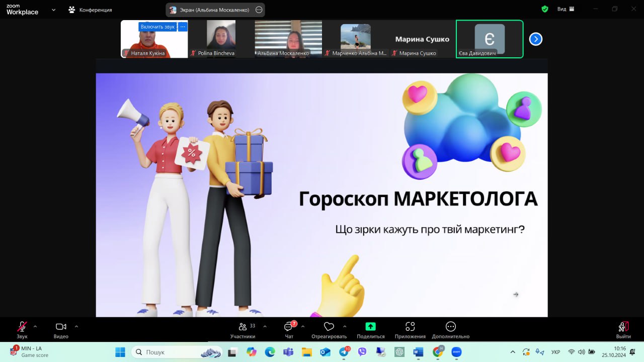Viewport: 644px width, 362px height.
Task: Open the microphone-in-use tray indicator
Action: (x=540, y=352)
